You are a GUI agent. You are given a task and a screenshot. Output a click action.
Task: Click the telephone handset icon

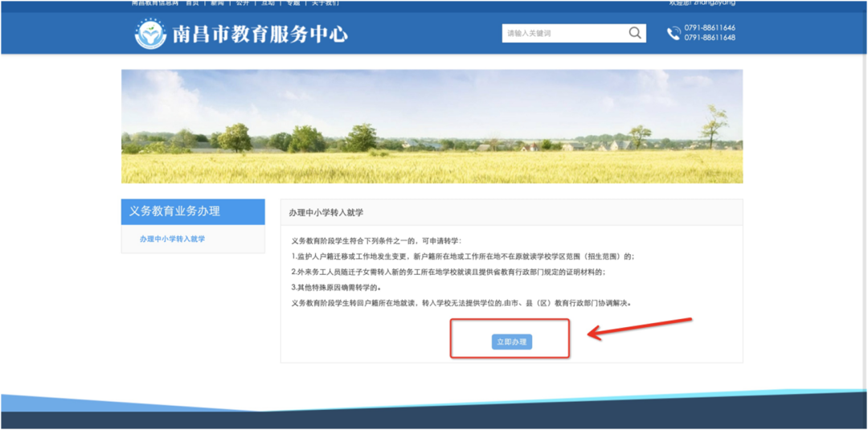click(674, 34)
